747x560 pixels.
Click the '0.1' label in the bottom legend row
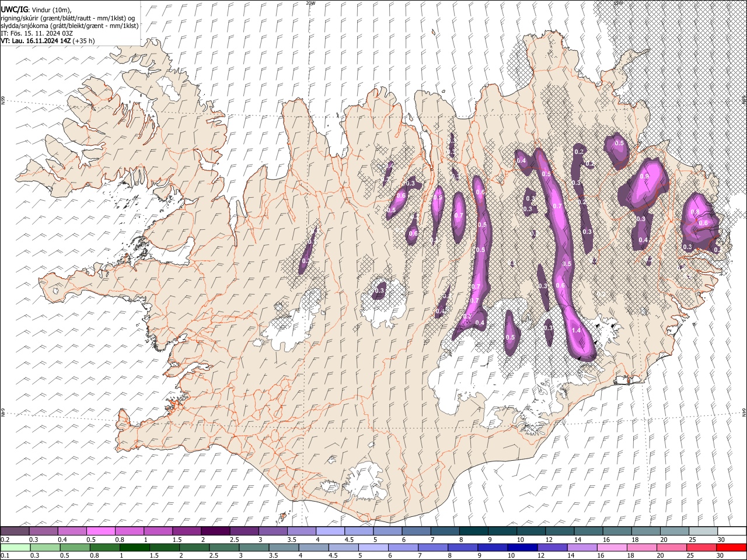coord(4,555)
